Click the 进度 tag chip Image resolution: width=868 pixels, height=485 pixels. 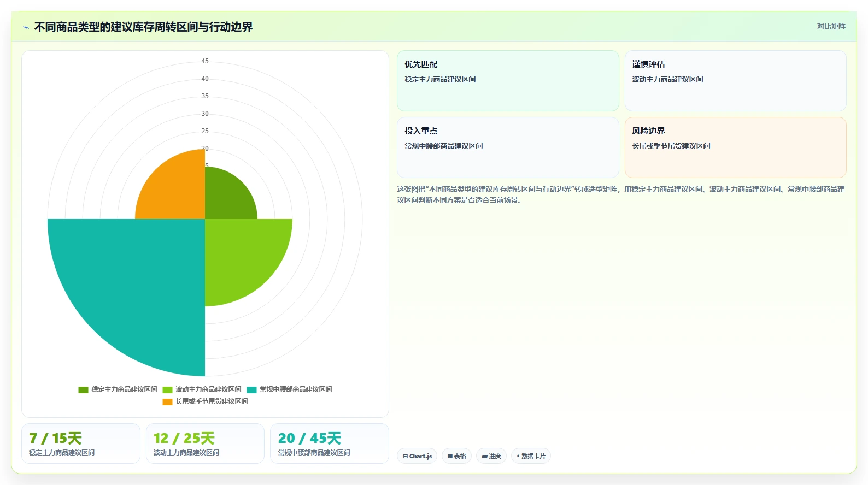click(491, 456)
